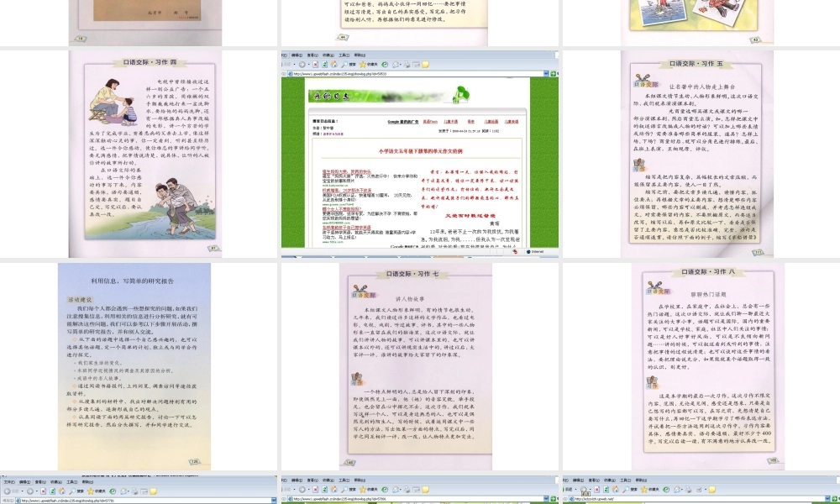The height and width of the screenshot is (504, 840).
Task: Open the 利用信息,写简单的研究报告 page thumbnail
Action: click(x=134, y=366)
